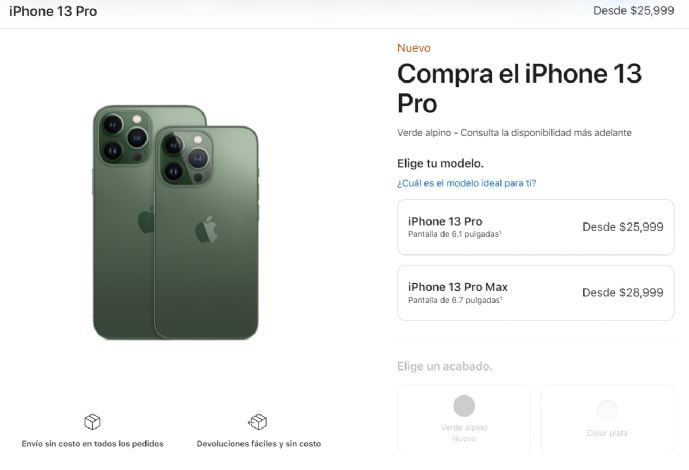The height and width of the screenshot is (470, 689).
Task: Click 'Devoluciones fáciles y sin costo' text
Action: (x=259, y=444)
